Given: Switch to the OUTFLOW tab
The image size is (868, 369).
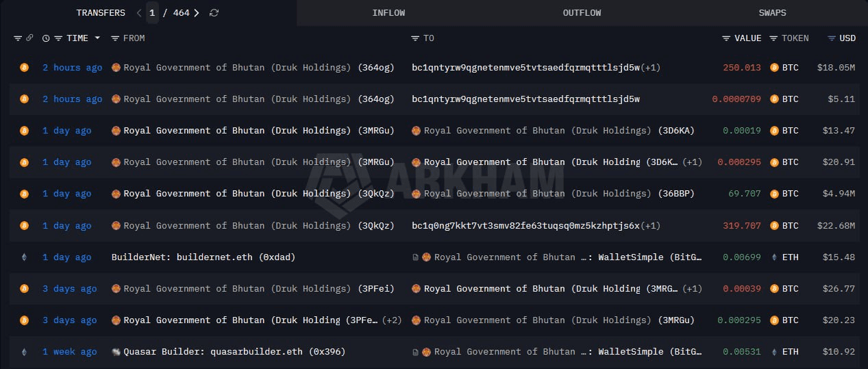Looking at the screenshot, I should 582,13.
